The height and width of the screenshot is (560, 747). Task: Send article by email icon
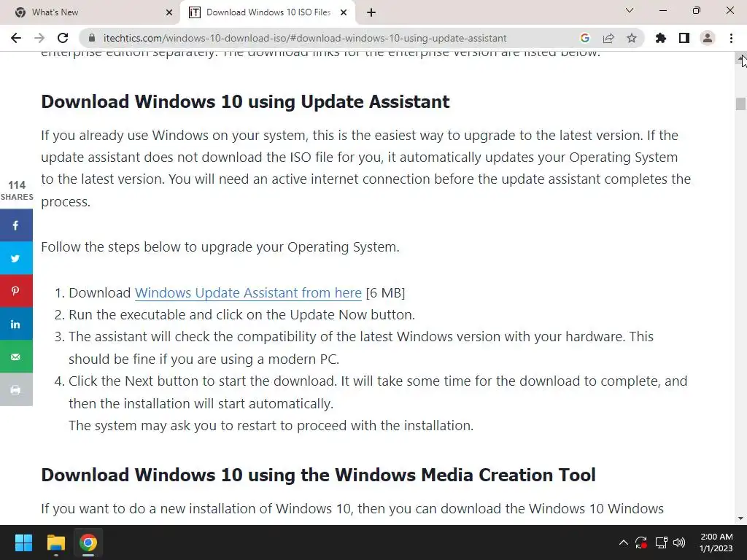(16, 357)
